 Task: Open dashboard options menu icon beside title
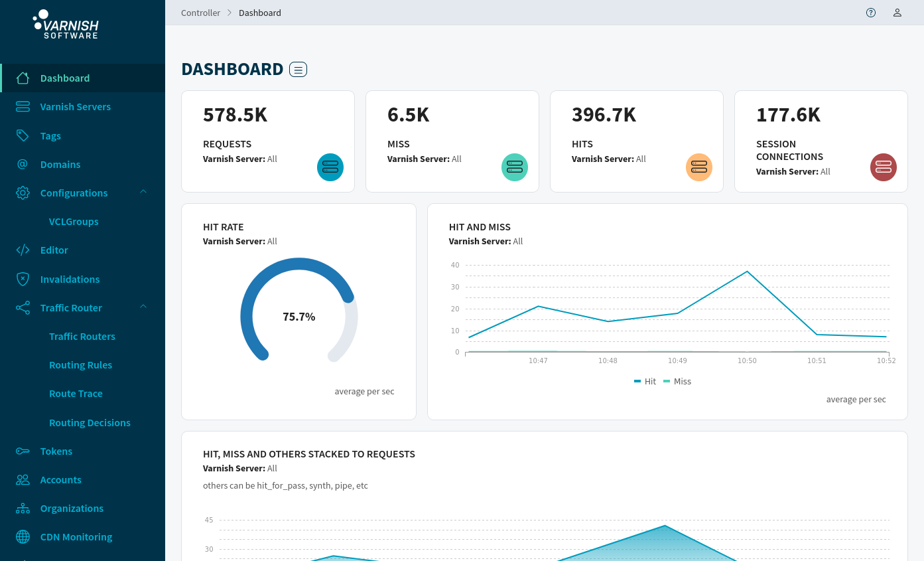pos(298,69)
